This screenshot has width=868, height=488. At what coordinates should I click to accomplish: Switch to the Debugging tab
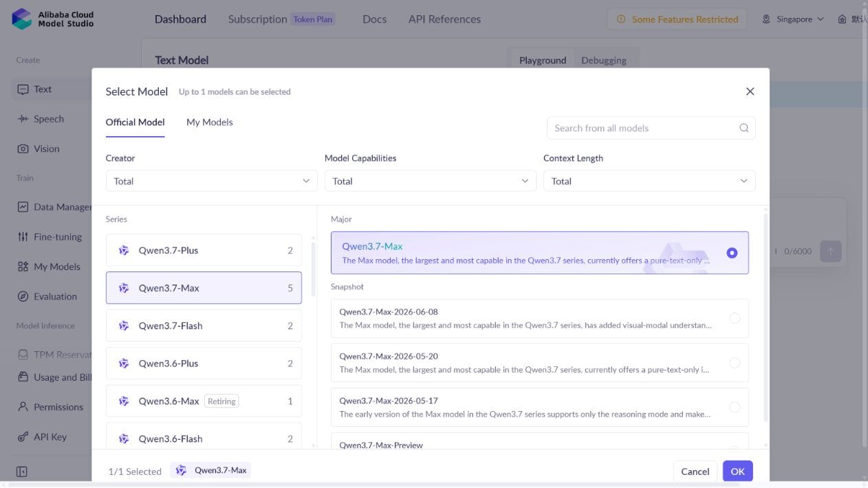(x=604, y=60)
